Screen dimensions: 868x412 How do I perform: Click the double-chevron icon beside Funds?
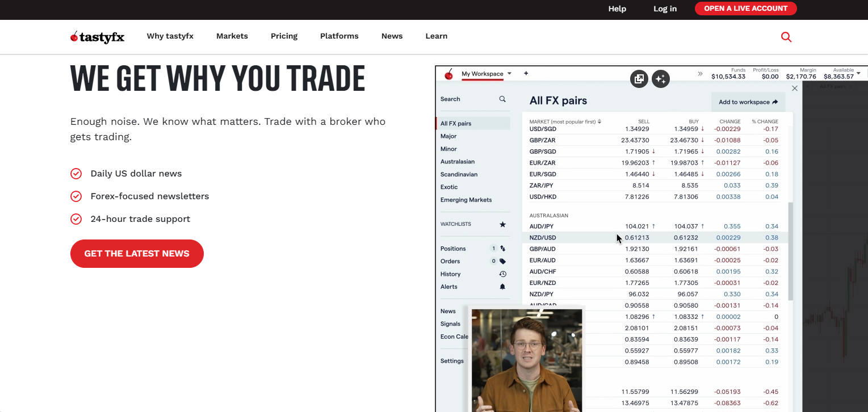point(700,74)
